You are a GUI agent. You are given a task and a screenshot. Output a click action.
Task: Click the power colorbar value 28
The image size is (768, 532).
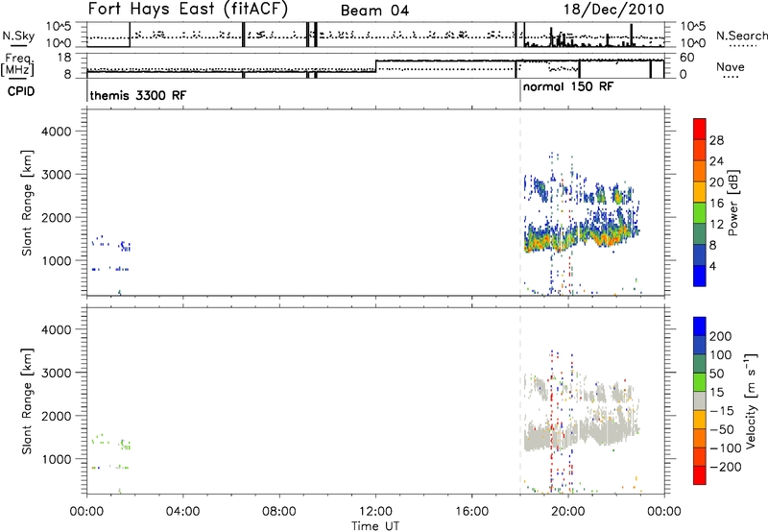716,140
